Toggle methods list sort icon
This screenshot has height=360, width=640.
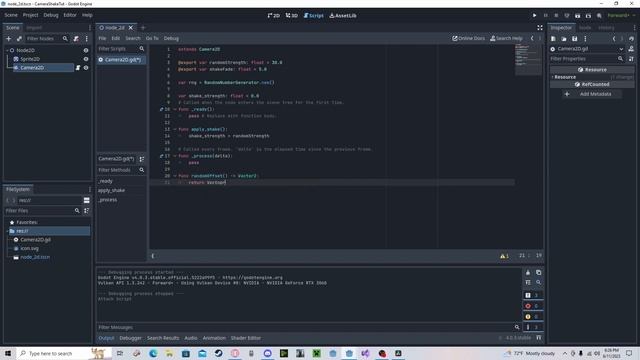pos(142,159)
